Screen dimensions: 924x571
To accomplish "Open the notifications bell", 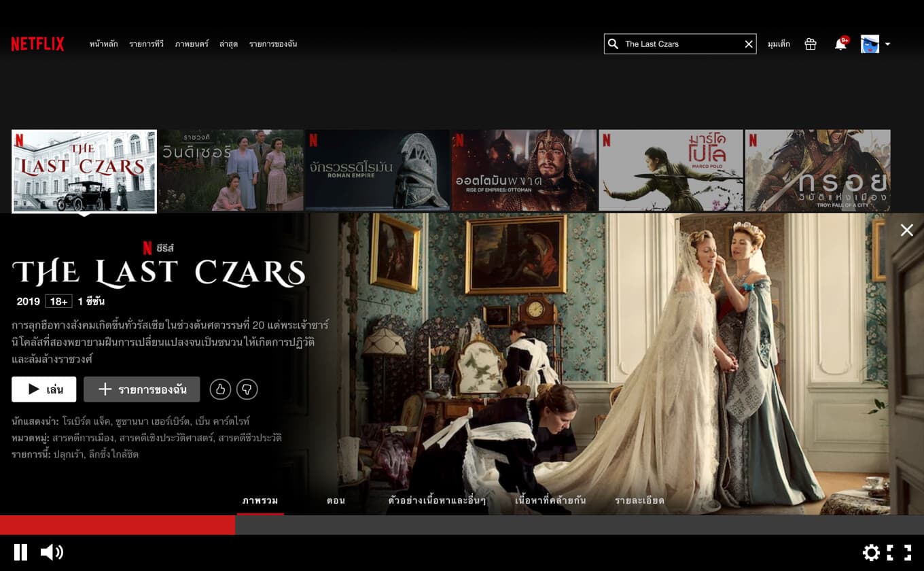I will (x=841, y=44).
